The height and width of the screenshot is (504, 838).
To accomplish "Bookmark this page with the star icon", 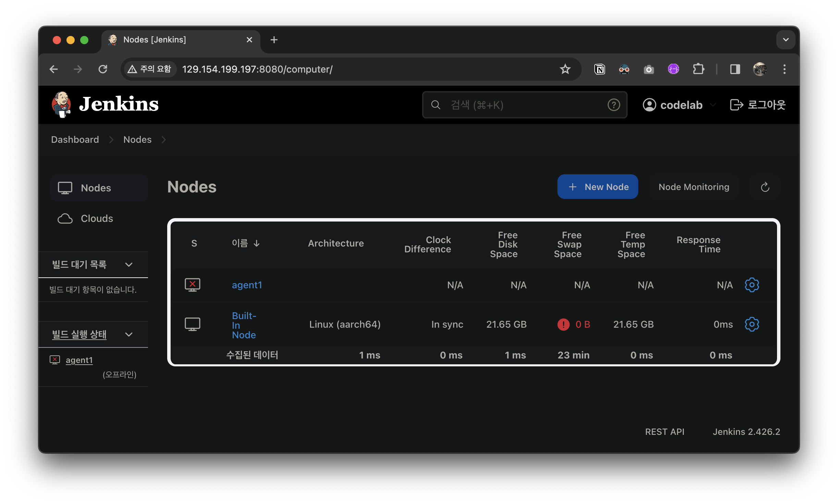I will (565, 70).
